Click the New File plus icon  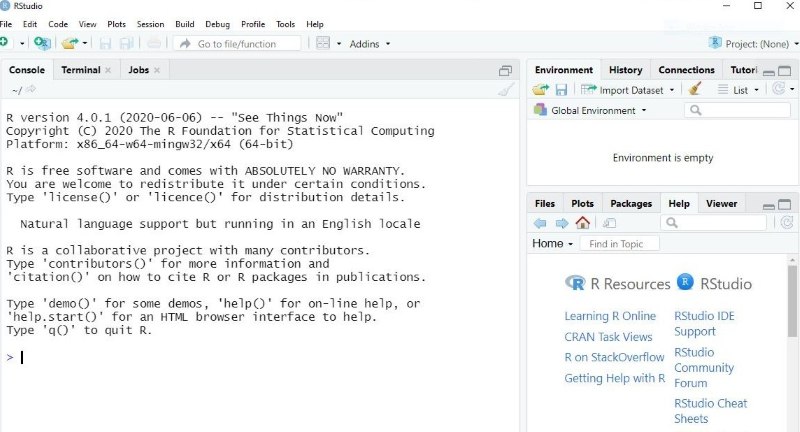4,42
